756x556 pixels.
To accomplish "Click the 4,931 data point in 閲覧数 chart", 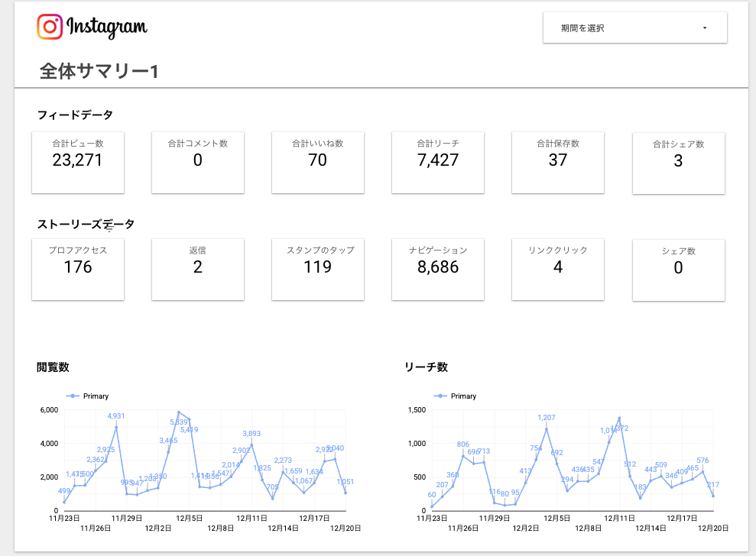I will [x=116, y=427].
